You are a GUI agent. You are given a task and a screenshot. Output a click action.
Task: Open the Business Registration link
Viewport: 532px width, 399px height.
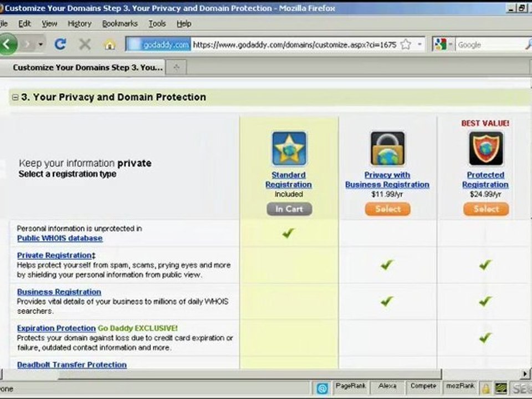(x=59, y=292)
